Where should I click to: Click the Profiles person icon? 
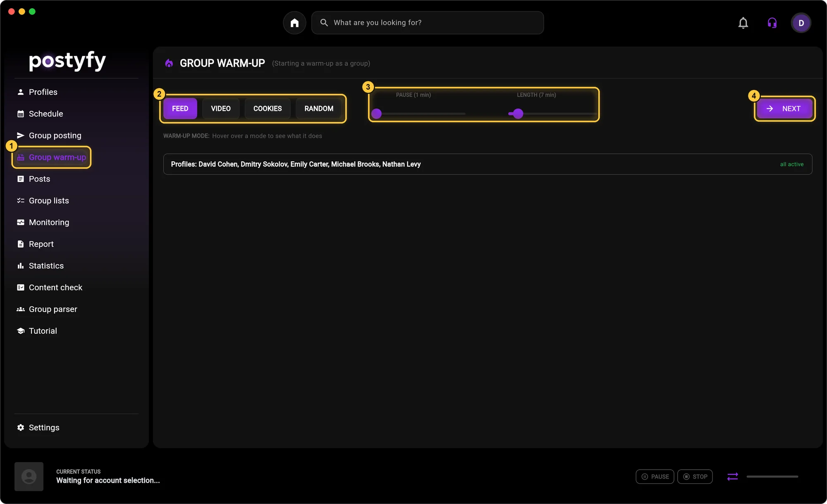tap(21, 92)
